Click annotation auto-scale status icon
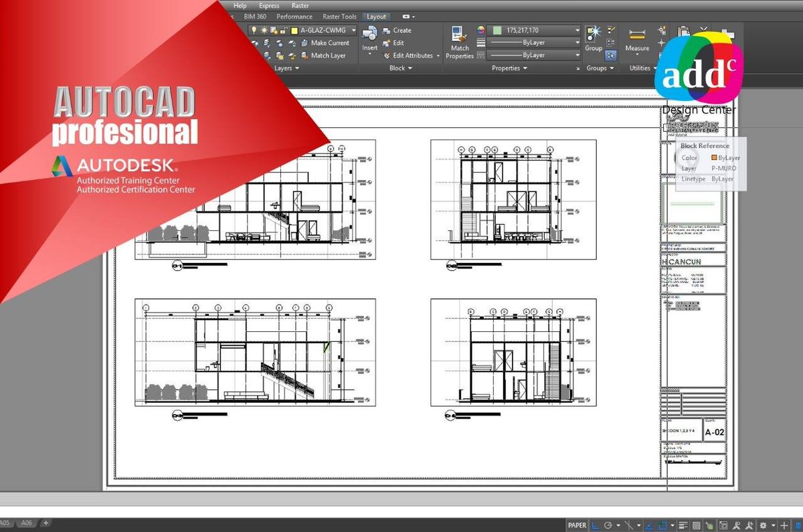 749,525
